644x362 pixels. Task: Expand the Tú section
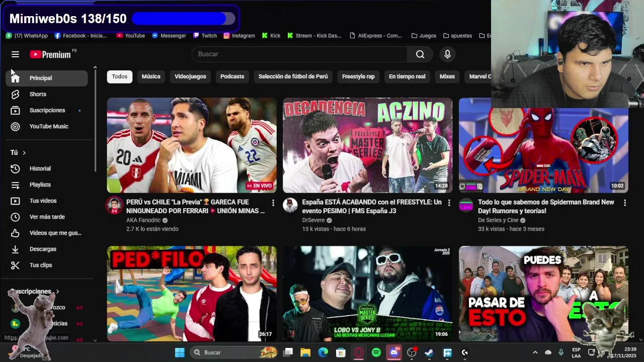[18, 152]
